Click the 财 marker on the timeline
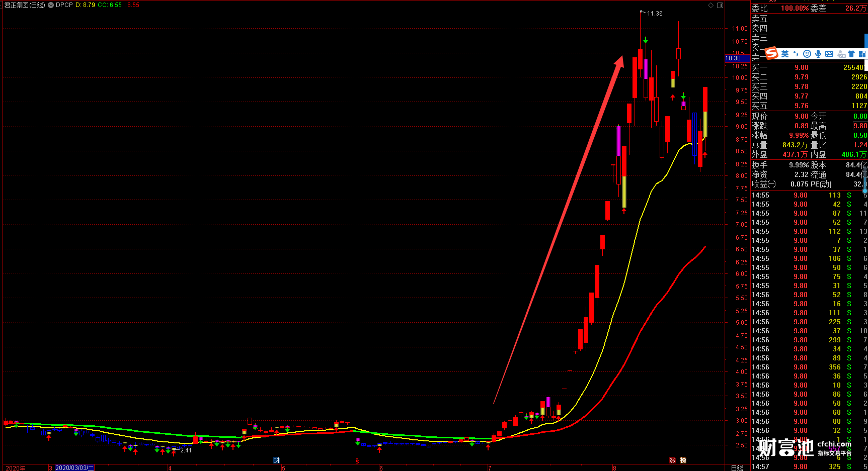The width and height of the screenshot is (868, 471). (276, 460)
